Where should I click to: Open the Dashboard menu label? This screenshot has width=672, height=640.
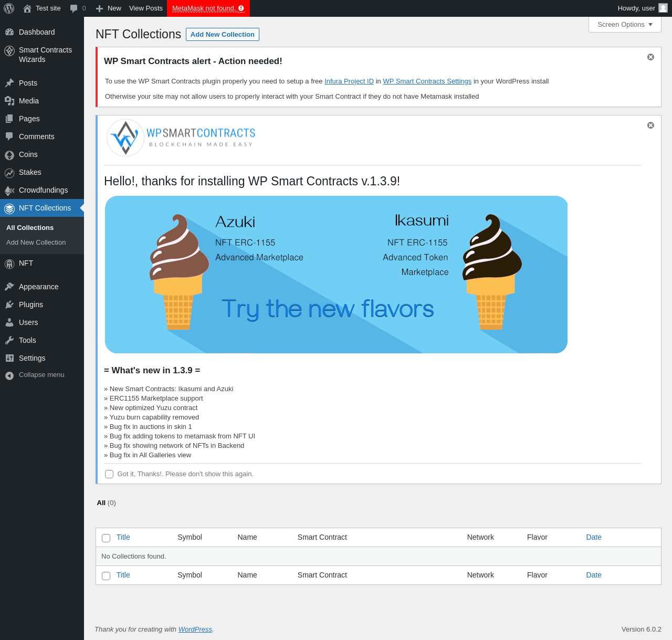(37, 32)
